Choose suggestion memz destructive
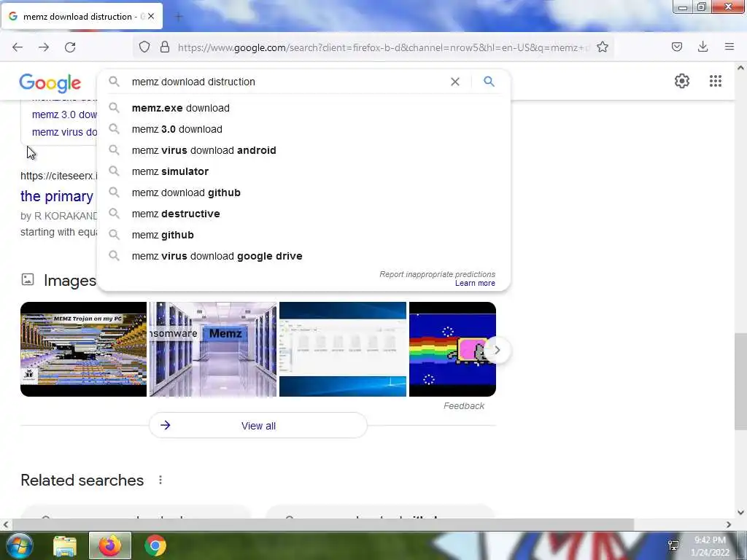 [x=303, y=214]
